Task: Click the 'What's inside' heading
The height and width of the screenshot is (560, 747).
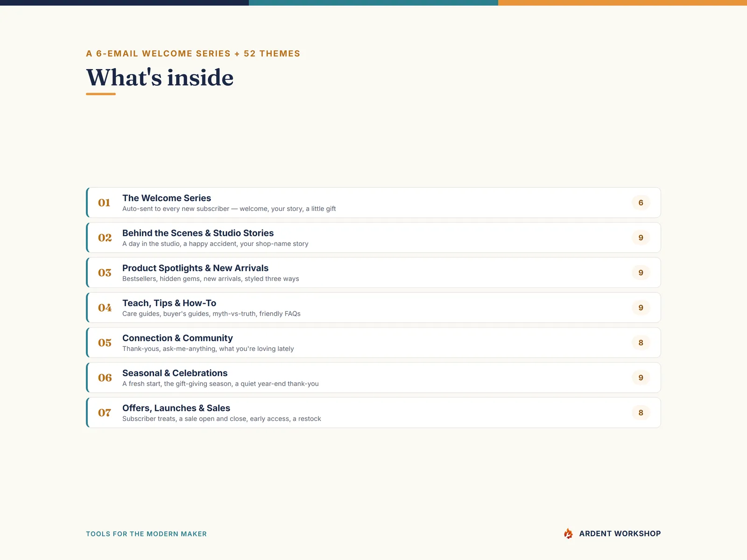Action: click(x=160, y=77)
